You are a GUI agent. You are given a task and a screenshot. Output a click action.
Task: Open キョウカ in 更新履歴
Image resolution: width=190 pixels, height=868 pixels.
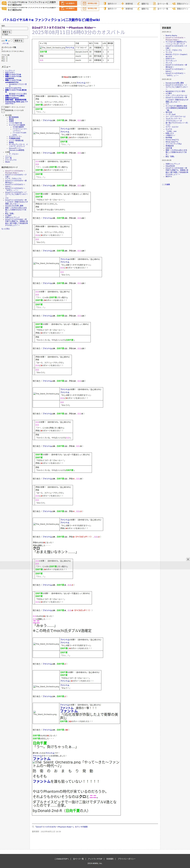[168, 129]
